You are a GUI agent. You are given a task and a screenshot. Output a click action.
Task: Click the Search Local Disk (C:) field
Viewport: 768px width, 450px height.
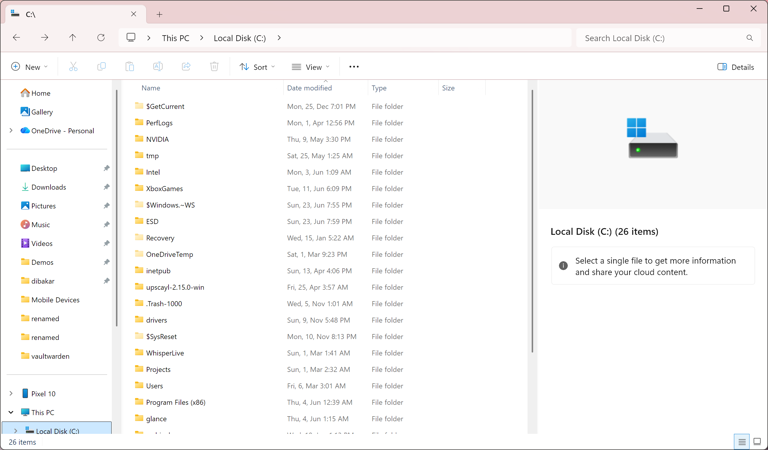669,38
